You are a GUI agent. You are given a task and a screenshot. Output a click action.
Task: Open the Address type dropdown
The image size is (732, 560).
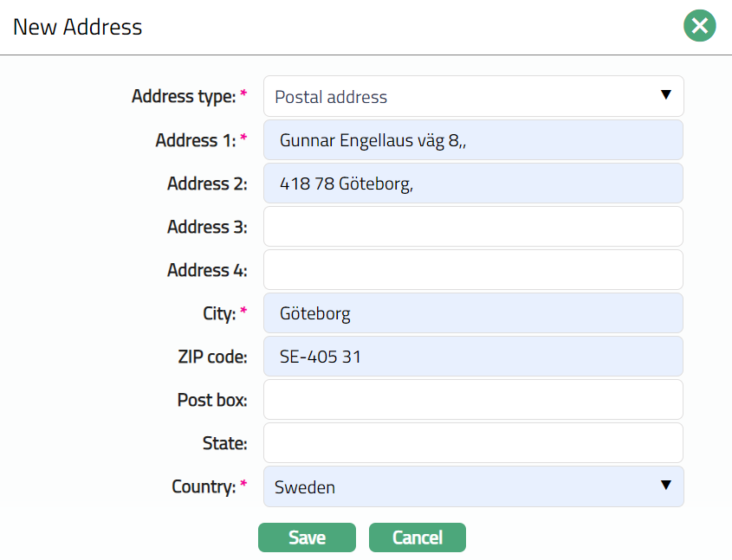tap(473, 96)
